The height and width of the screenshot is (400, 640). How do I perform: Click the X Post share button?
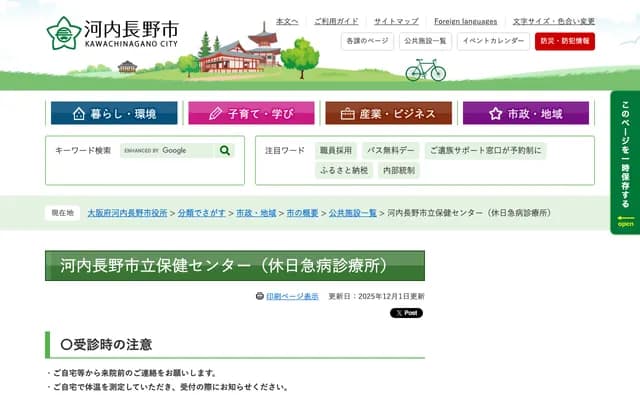[x=406, y=313]
